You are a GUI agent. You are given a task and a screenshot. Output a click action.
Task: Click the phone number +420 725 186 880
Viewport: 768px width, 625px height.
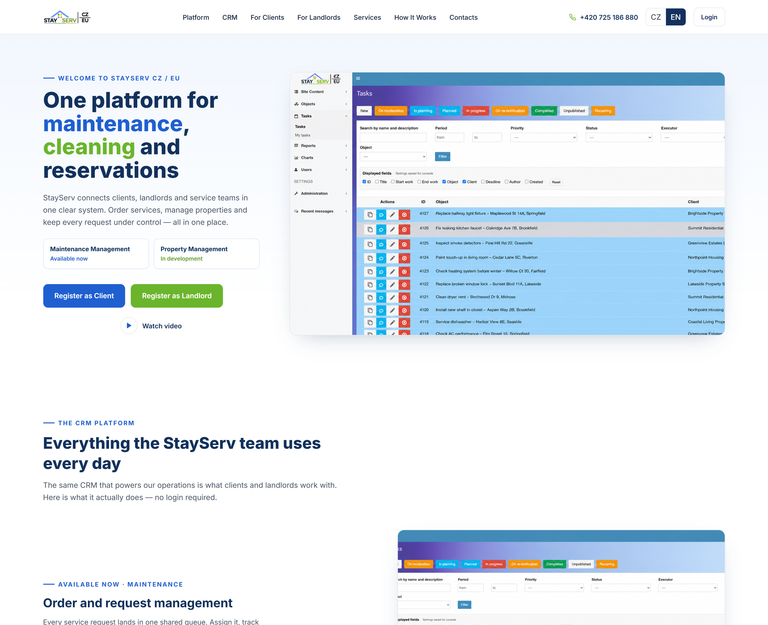609,17
